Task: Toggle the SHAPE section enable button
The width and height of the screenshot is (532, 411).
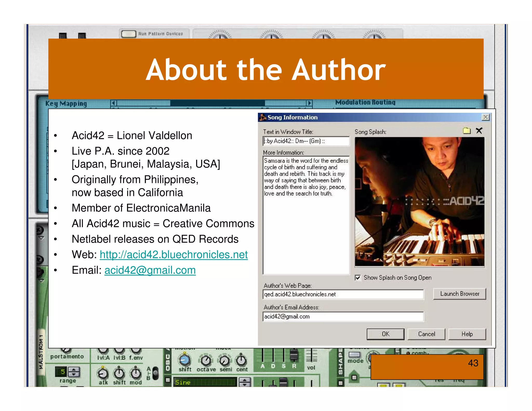Action: pyautogui.click(x=341, y=383)
